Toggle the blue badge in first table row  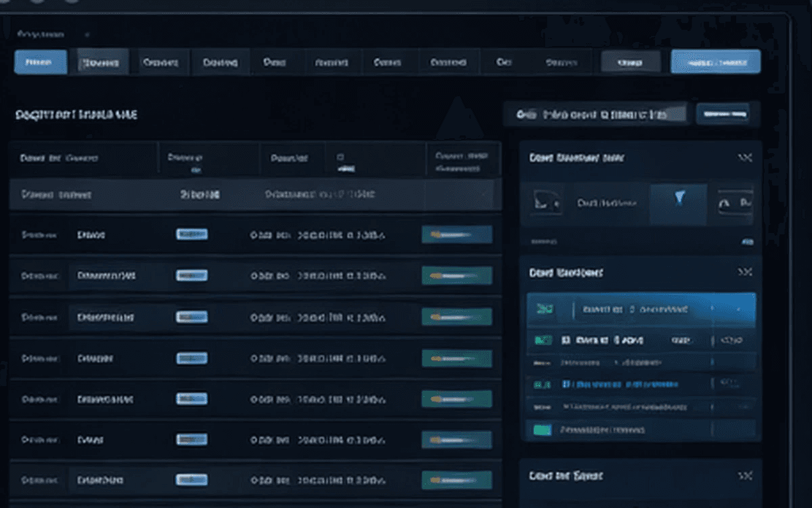(191, 234)
